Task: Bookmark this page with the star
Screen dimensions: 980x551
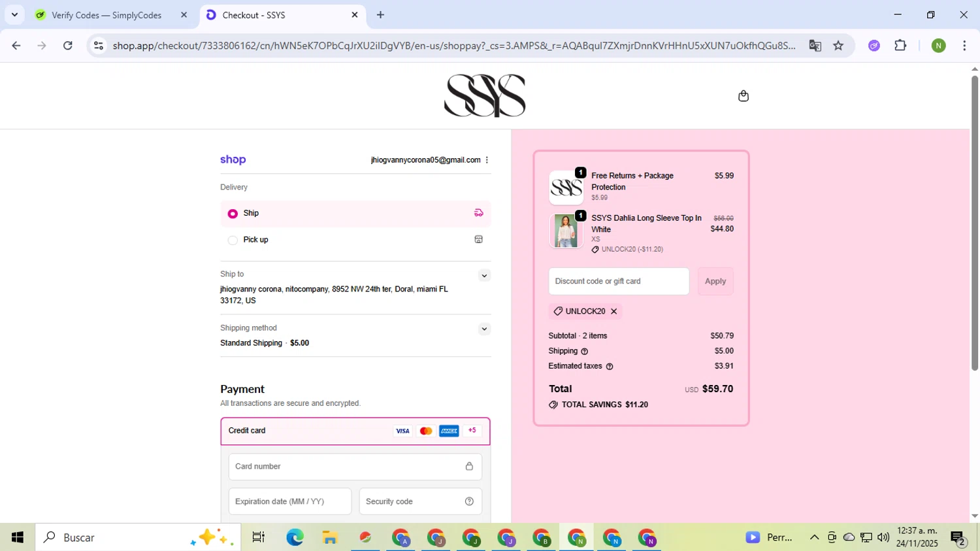Action: click(838, 46)
